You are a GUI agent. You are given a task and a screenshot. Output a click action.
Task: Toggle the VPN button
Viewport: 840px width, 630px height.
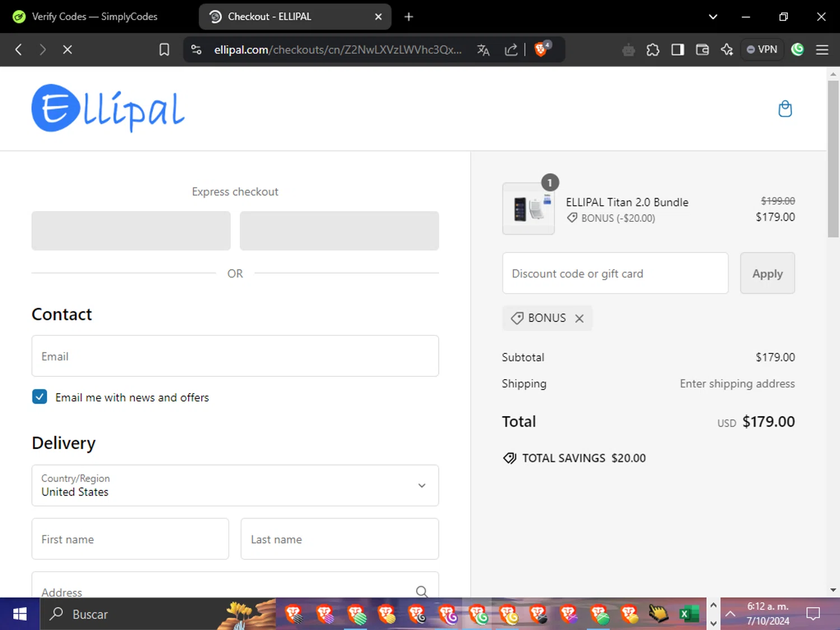[x=762, y=50]
